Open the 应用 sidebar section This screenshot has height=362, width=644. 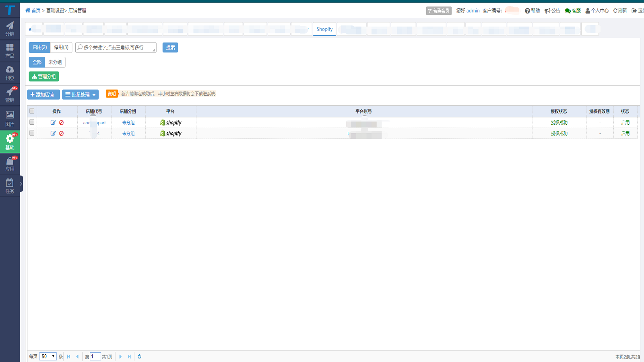[x=10, y=164]
